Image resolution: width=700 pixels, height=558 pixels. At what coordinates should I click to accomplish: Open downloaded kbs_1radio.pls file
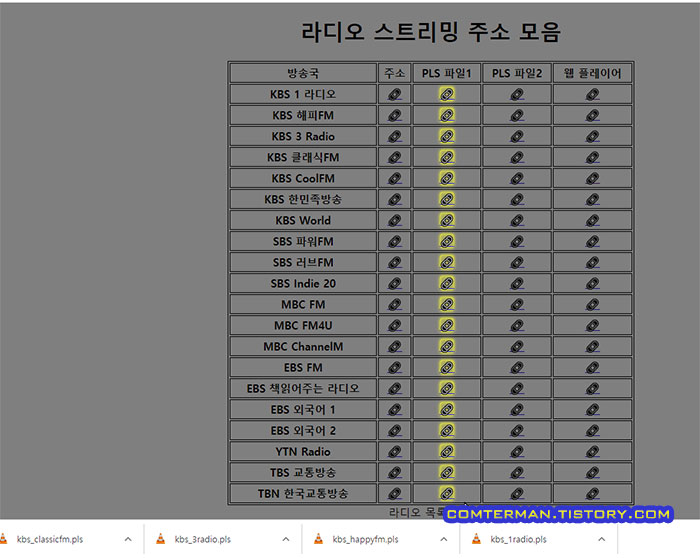(x=518, y=539)
